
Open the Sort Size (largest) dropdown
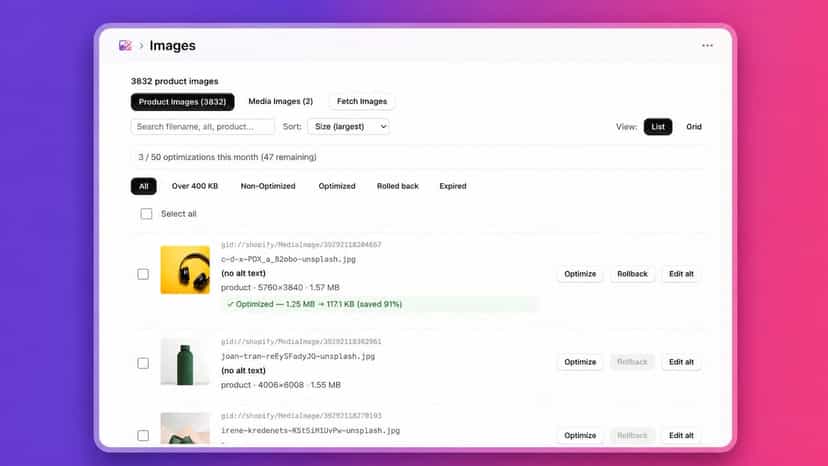pyautogui.click(x=349, y=126)
